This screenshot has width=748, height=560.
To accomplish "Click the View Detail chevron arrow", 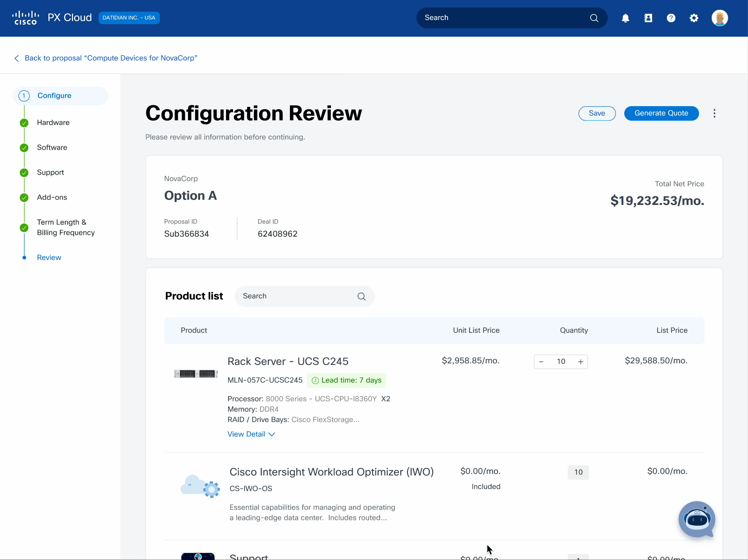I will [271, 434].
